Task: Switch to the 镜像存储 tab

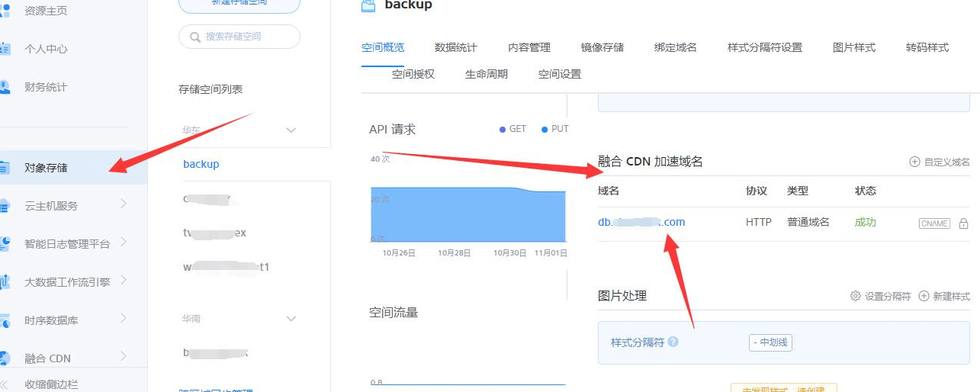Action: (602, 47)
